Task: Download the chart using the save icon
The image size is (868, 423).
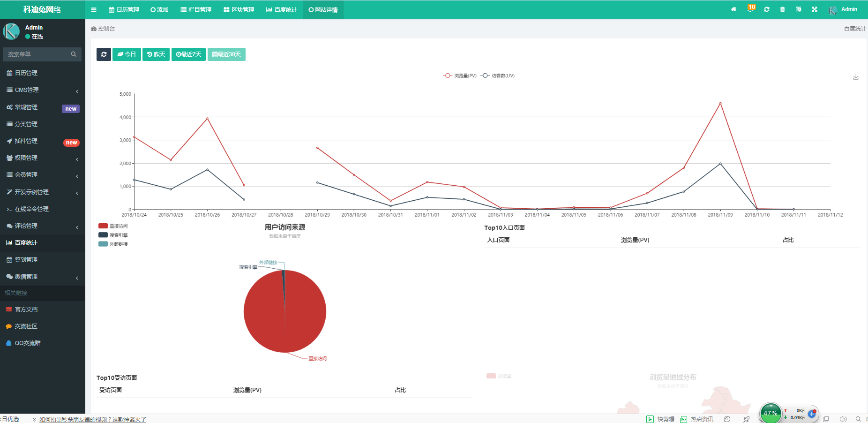Action: tap(855, 77)
